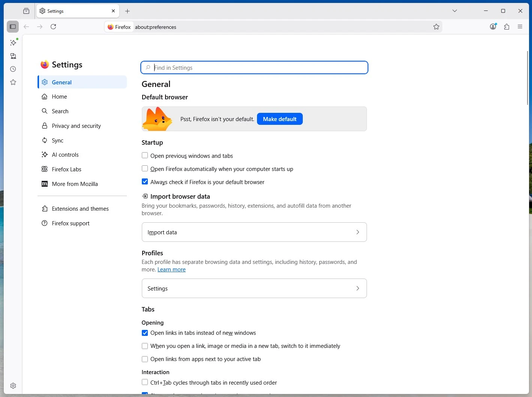The image size is (532, 397).
Task: Open History from the sidebar
Action: click(13, 69)
